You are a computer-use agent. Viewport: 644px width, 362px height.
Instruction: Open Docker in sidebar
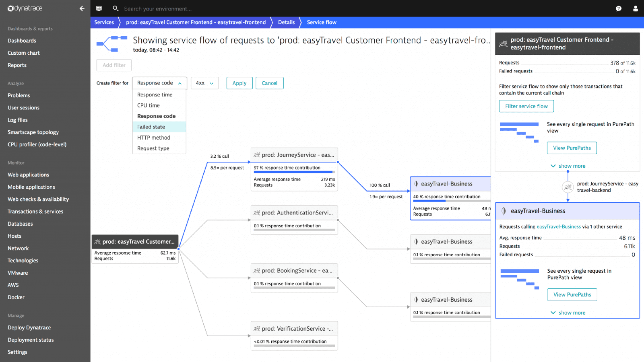(x=16, y=297)
